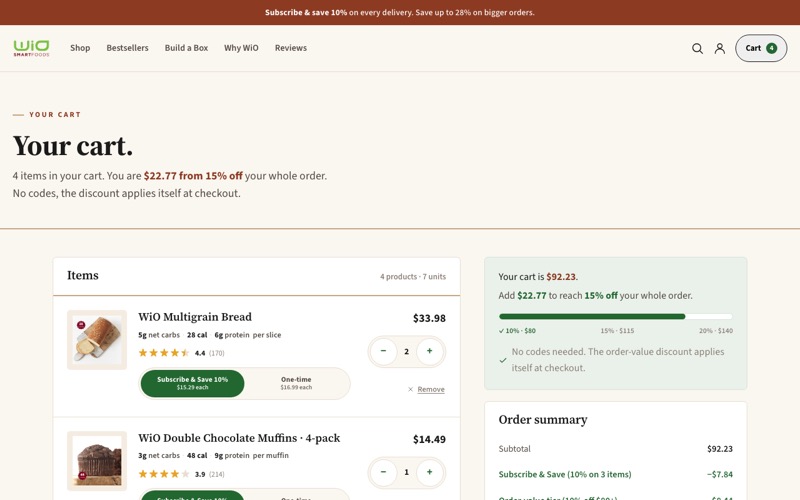Viewport: 800px width, 500px height.
Task: Click the Multigrain Bread star rating
Action: (164, 353)
